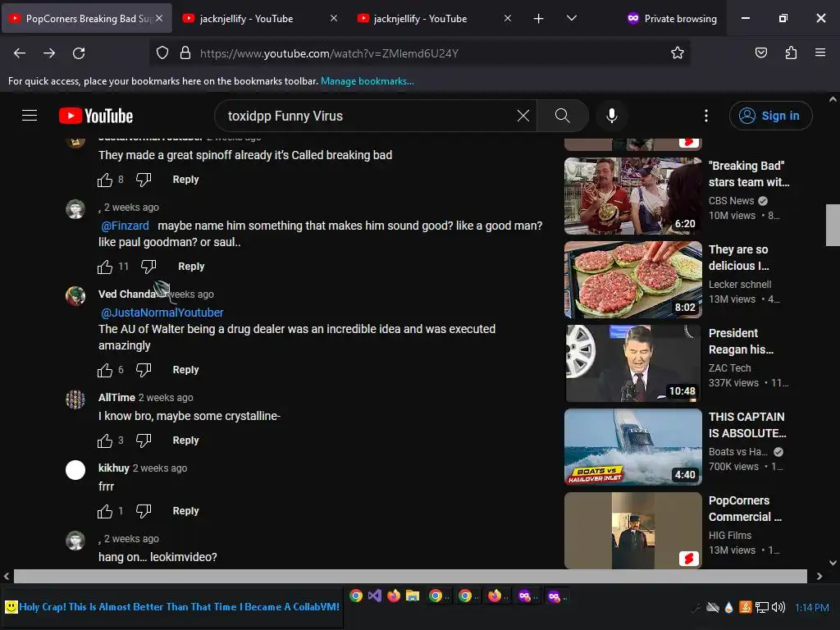840x630 pixels.
Task: Run the search with the magnifier button
Action: [563, 116]
